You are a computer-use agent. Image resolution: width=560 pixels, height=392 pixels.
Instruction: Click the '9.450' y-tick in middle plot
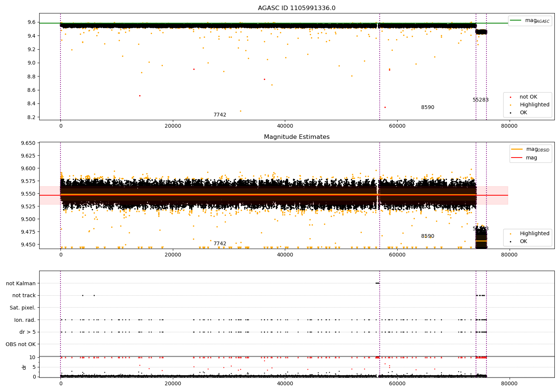[28, 245]
